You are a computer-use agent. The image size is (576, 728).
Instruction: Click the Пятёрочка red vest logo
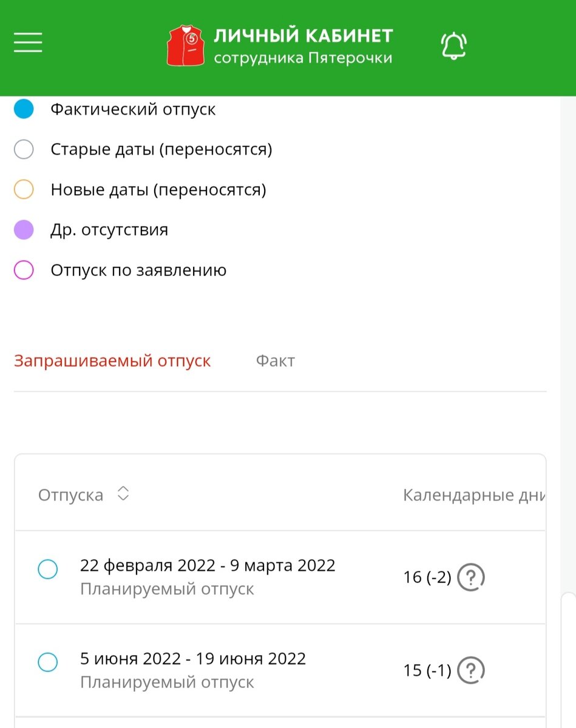click(x=187, y=45)
